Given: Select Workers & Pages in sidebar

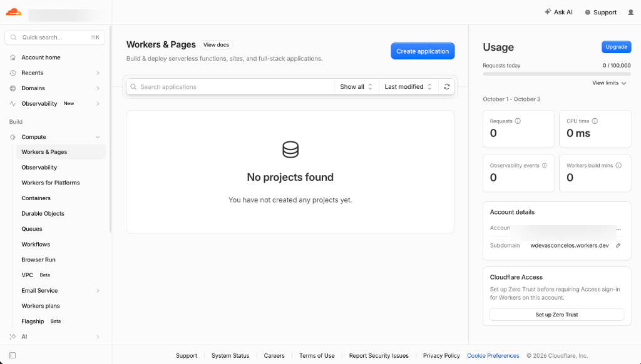Looking at the screenshot, I should (61, 152).
